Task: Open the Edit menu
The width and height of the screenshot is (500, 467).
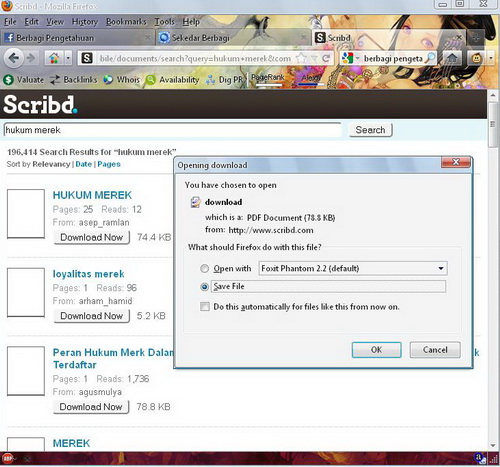Action: (x=31, y=22)
